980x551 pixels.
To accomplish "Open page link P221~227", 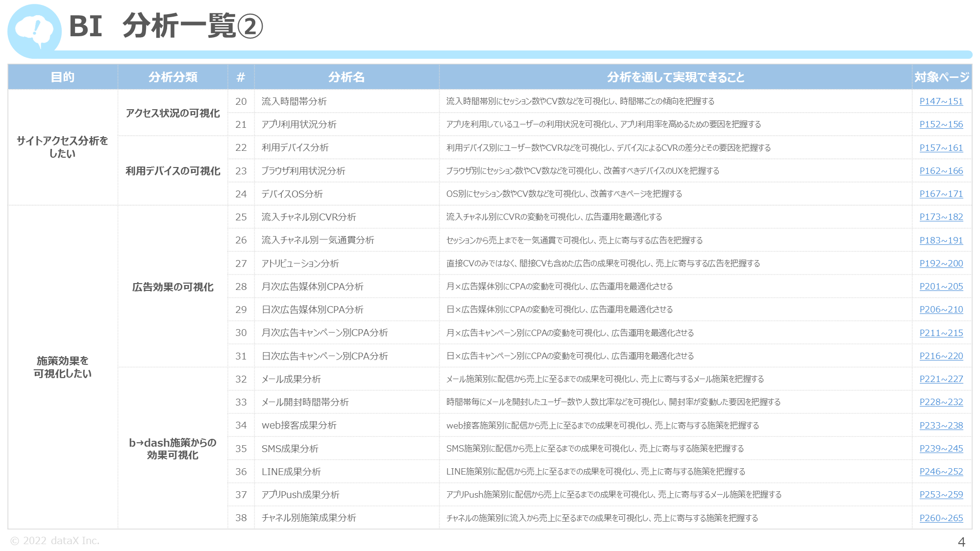I will pos(941,379).
